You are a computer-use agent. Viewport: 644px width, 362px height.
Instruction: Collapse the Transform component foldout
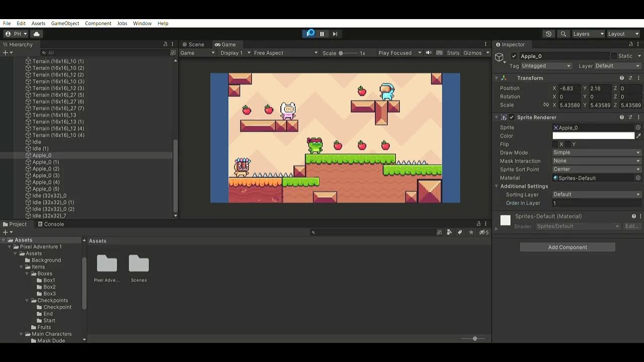click(497, 78)
